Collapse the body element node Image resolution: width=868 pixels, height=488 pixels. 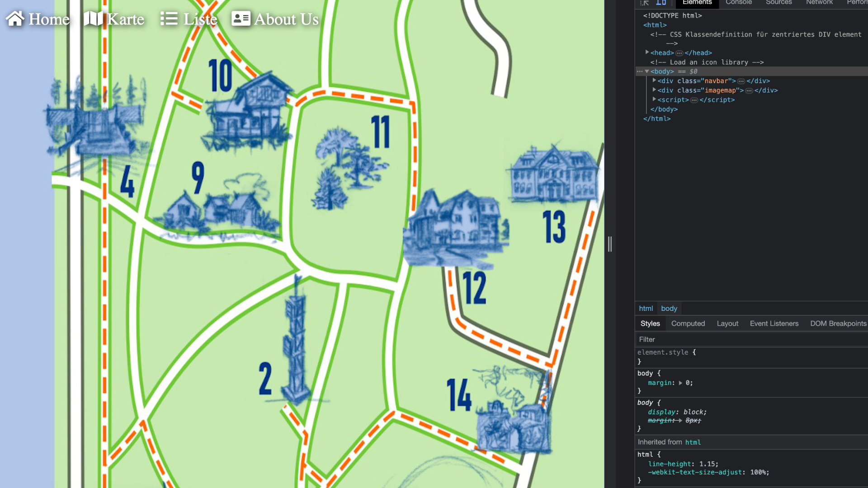[x=647, y=71]
